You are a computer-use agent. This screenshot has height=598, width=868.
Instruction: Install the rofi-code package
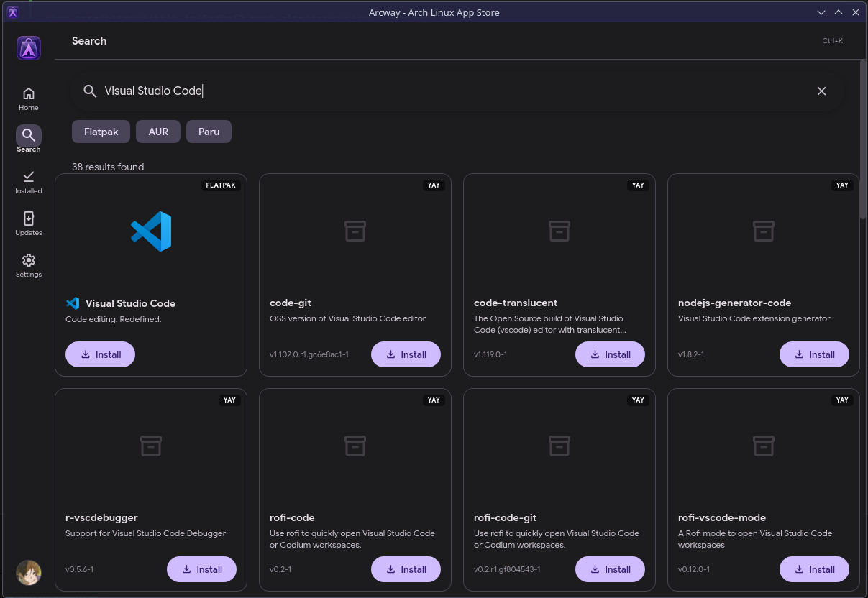point(406,569)
